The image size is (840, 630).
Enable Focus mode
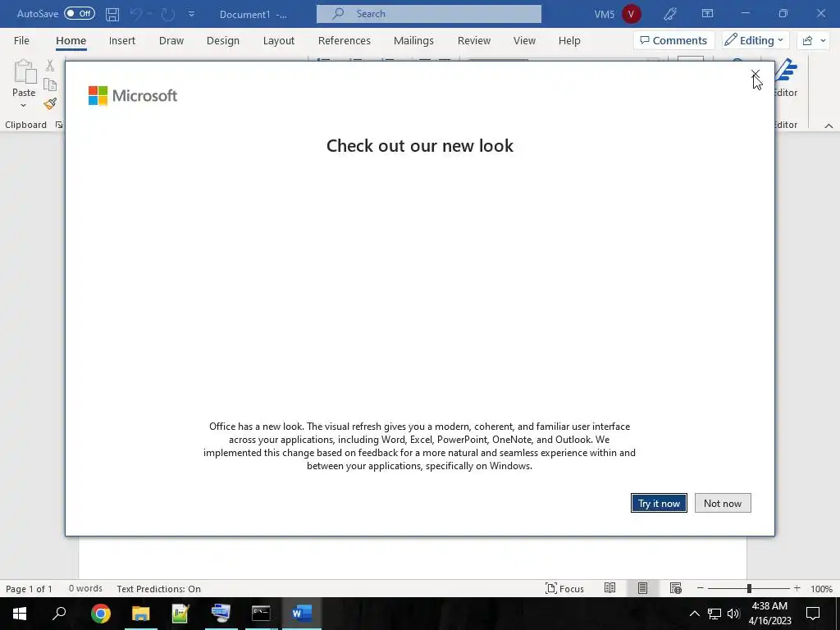click(564, 589)
